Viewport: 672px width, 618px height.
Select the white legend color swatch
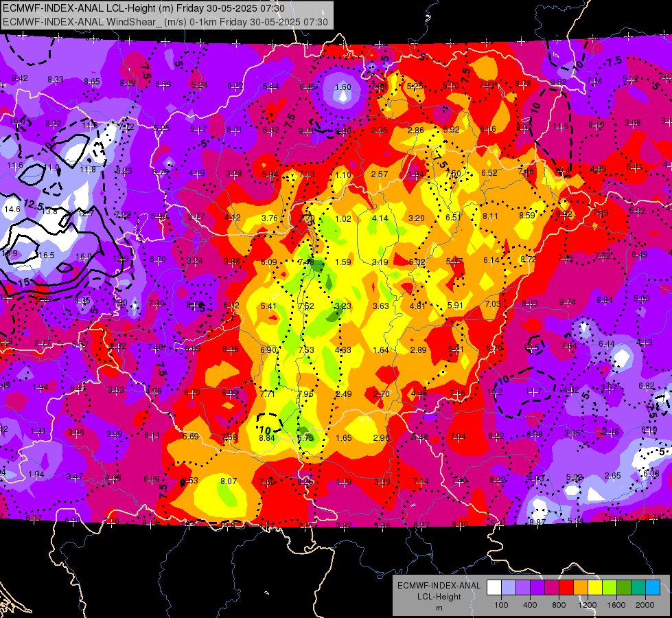494,588
